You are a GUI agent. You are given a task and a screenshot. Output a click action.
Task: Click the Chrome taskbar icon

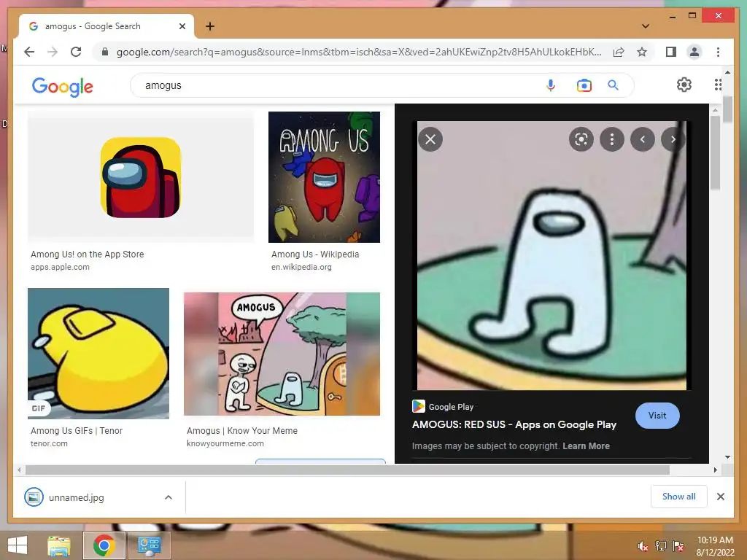(104, 545)
